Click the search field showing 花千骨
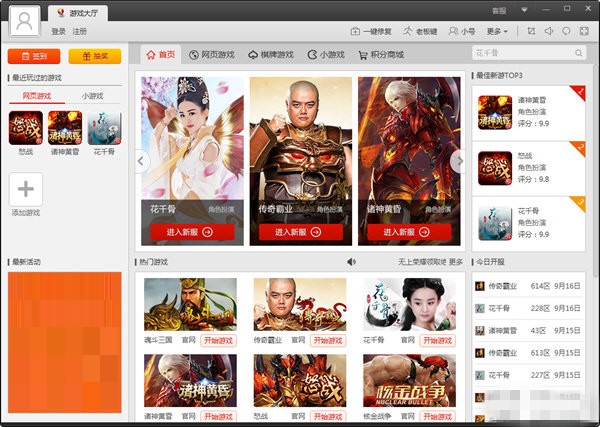This screenshot has height=427, width=600. (x=523, y=53)
